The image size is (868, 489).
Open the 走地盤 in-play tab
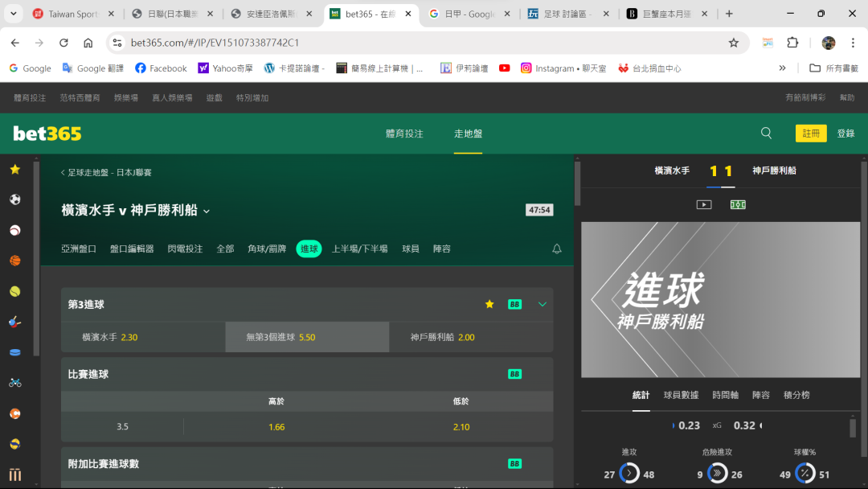tap(468, 134)
